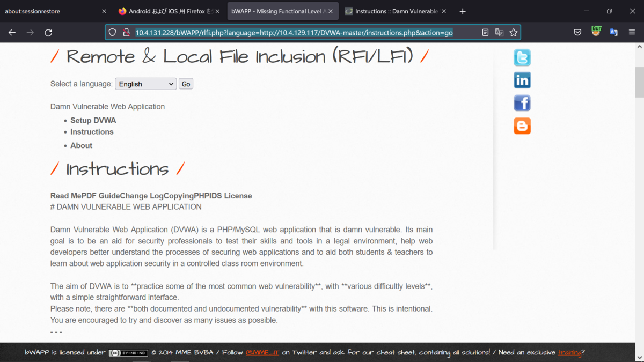The image size is (644, 362).
Task: Show tracking protection shield info
Action: coord(112,33)
